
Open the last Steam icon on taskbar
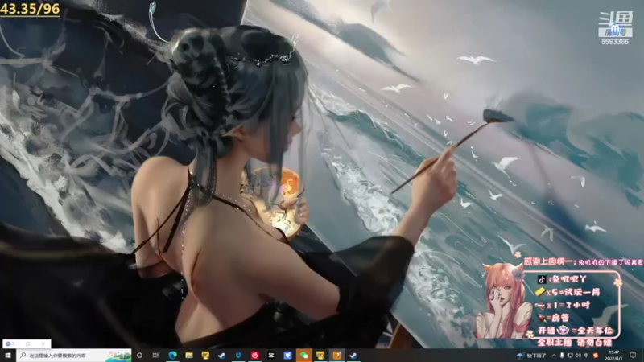pyautogui.click(x=353, y=356)
